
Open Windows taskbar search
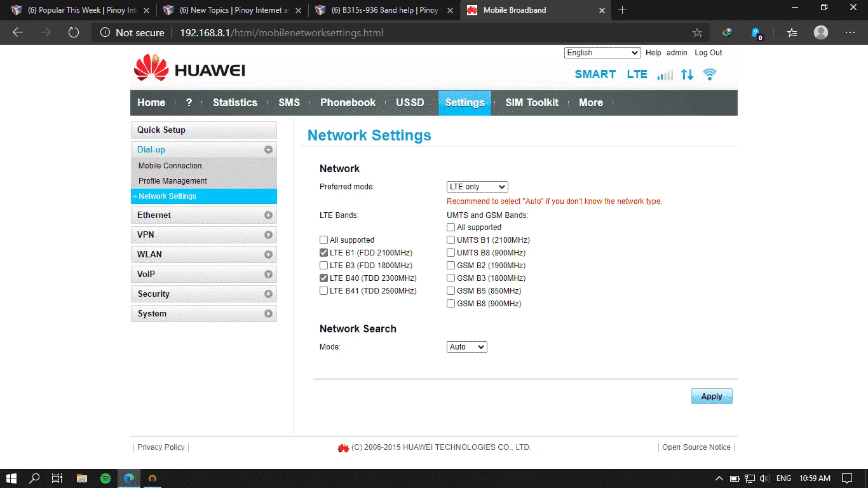[34, 478]
